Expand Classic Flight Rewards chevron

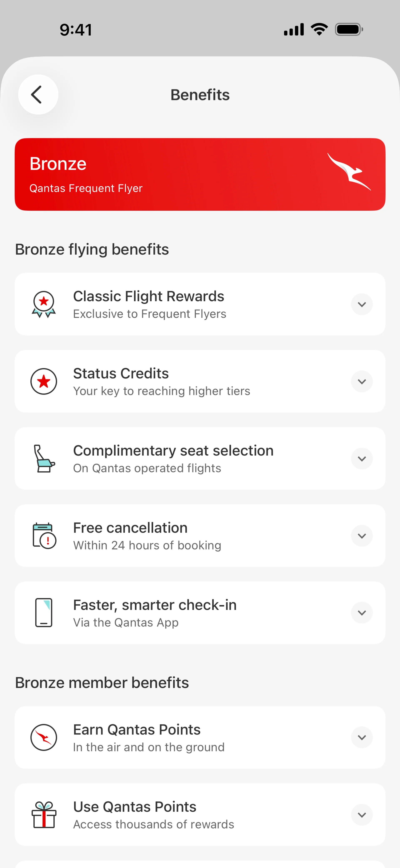(x=361, y=304)
